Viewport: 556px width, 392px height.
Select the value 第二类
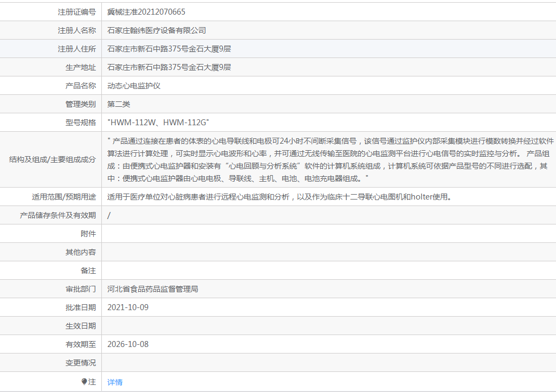[x=119, y=104]
